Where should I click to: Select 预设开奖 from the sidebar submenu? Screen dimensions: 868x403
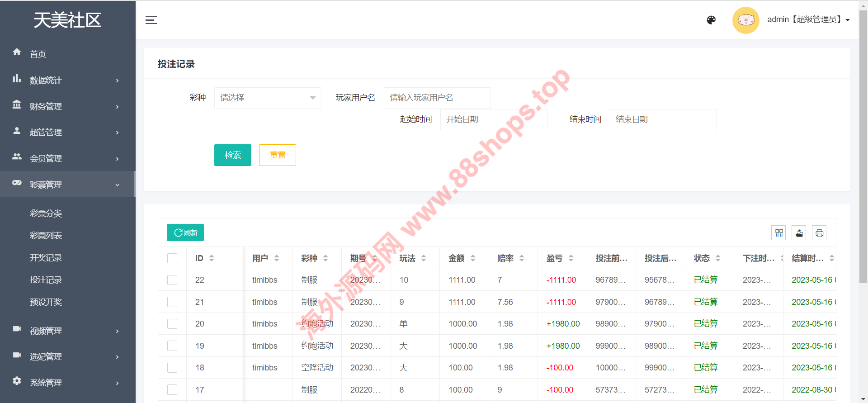coord(46,302)
